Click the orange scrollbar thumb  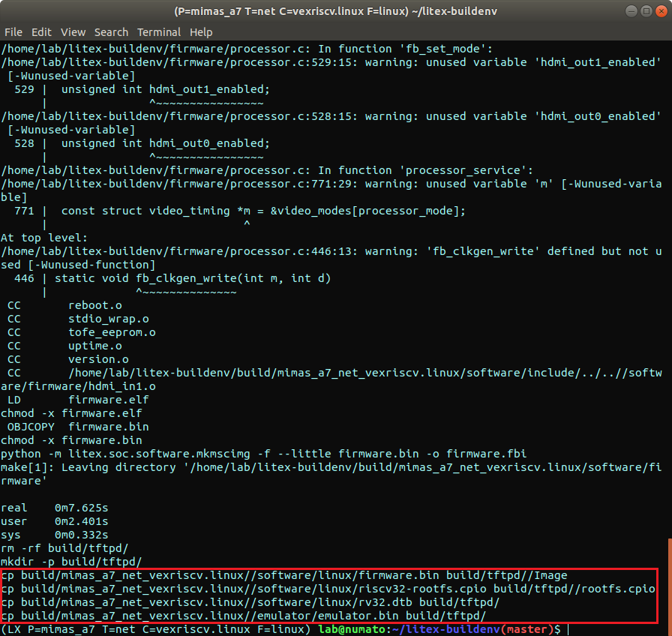[669, 586]
